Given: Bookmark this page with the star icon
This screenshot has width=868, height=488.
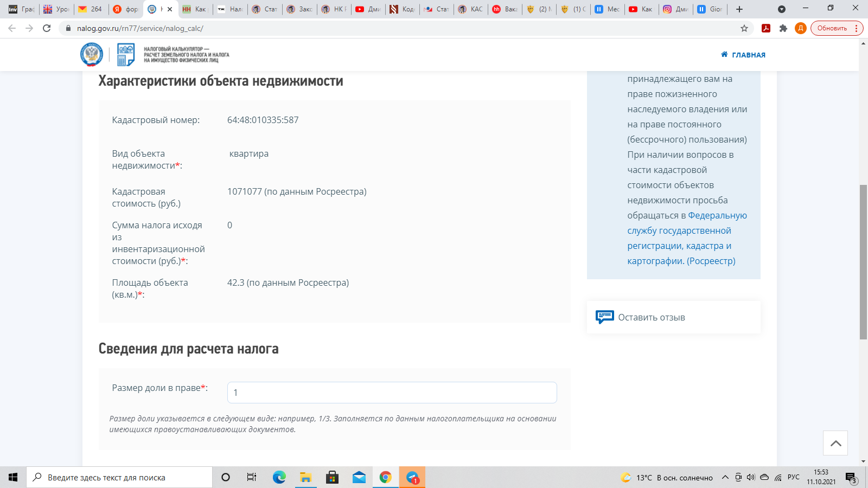Looking at the screenshot, I should (744, 28).
